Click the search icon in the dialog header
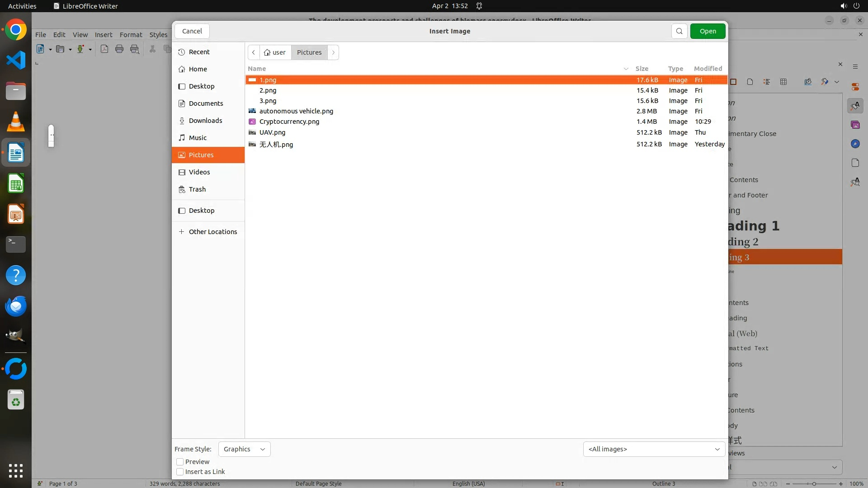 point(679,31)
